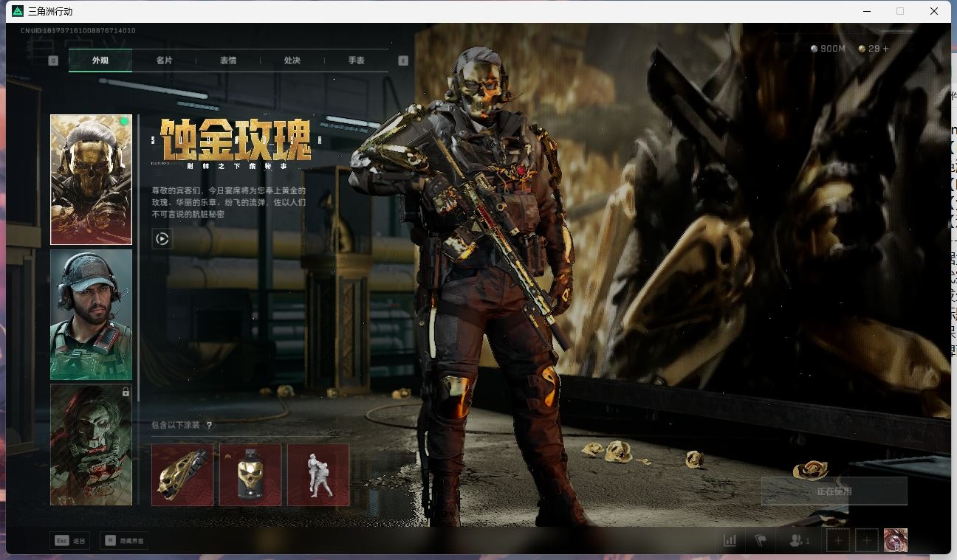This screenshot has height=560, width=957.
Task: Click the flags icon in bottom bar
Action: [761, 540]
